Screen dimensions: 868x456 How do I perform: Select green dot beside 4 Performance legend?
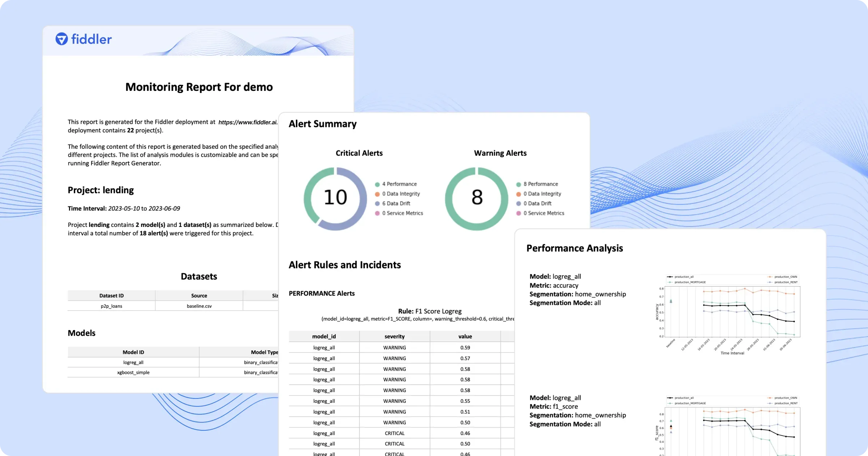pos(377,184)
